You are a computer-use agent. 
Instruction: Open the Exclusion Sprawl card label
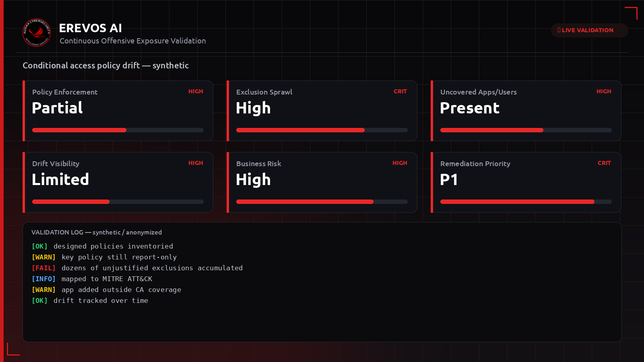click(x=264, y=92)
